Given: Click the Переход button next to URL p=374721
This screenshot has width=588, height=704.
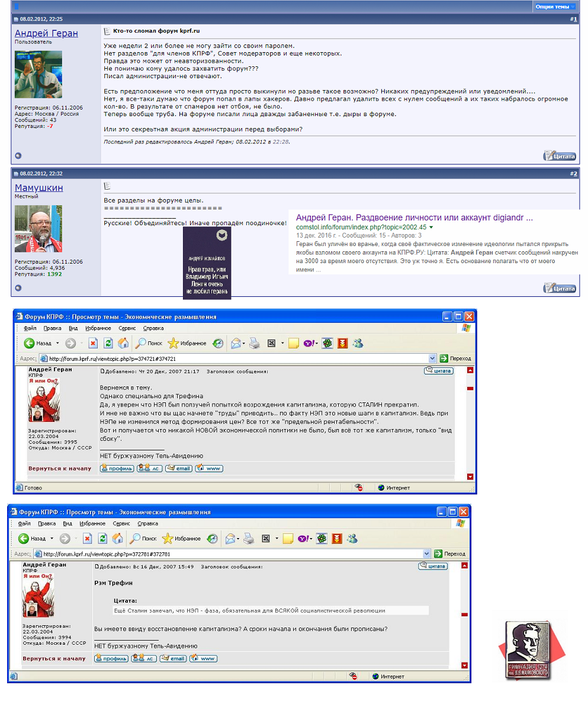Looking at the screenshot, I should [x=456, y=359].
